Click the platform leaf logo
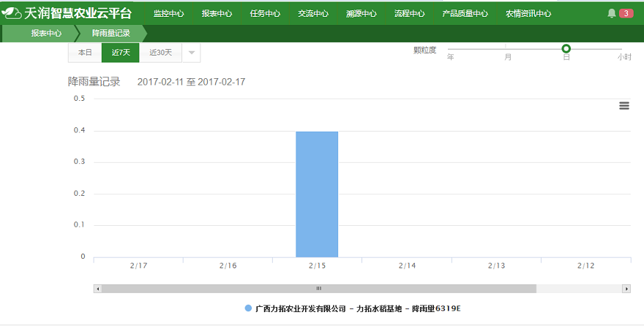Viewport: 644px width, 326px height. point(12,13)
